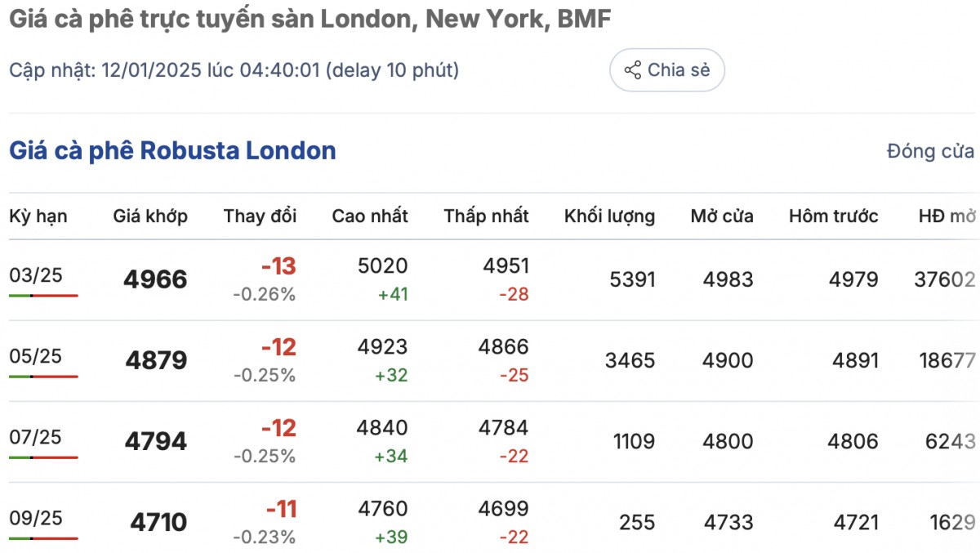Click the Kỳ hạn column header

(38, 216)
